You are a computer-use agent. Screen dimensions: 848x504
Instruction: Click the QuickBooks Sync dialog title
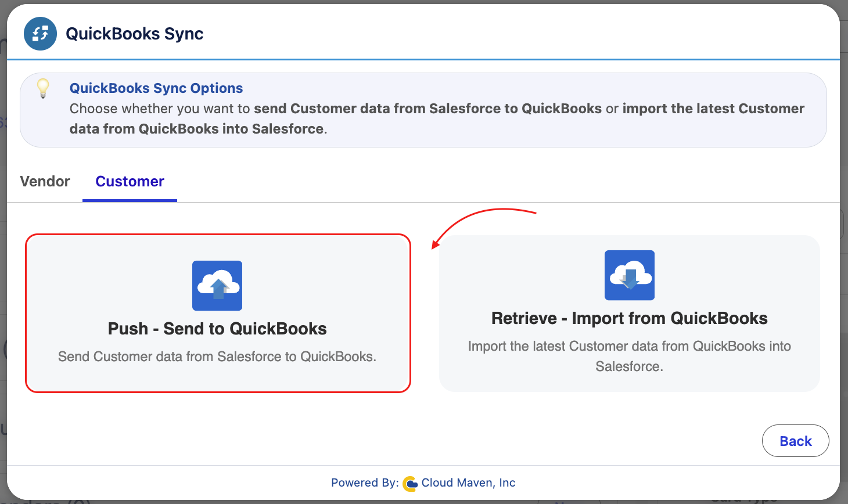point(135,34)
